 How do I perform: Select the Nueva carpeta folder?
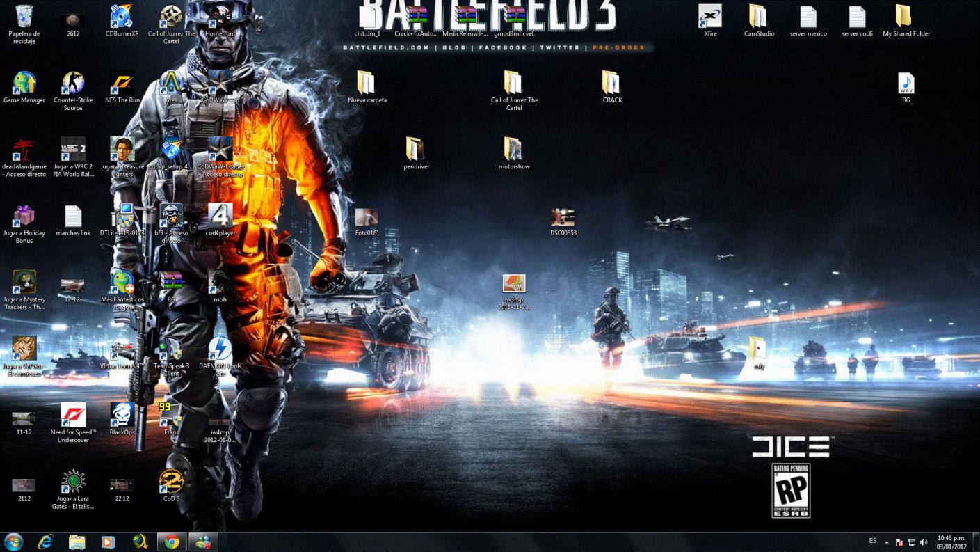coord(367,83)
